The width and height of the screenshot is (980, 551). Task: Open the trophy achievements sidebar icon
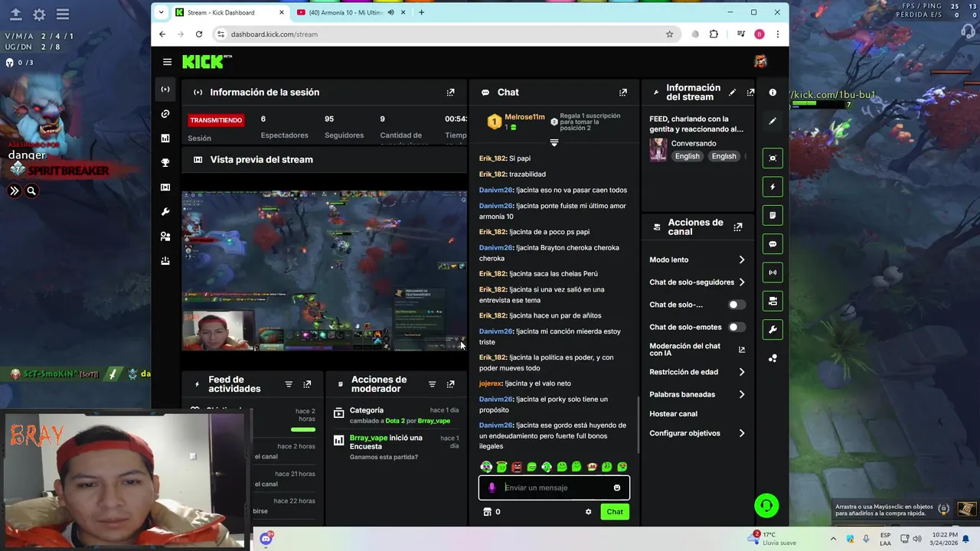coord(165,163)
